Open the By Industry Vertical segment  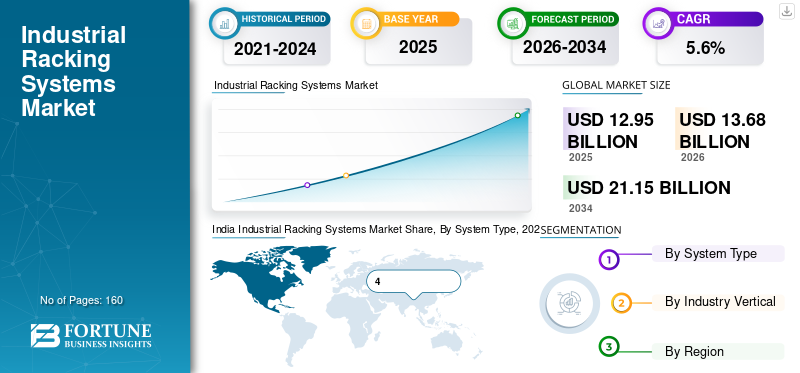[x=718, y=302]
